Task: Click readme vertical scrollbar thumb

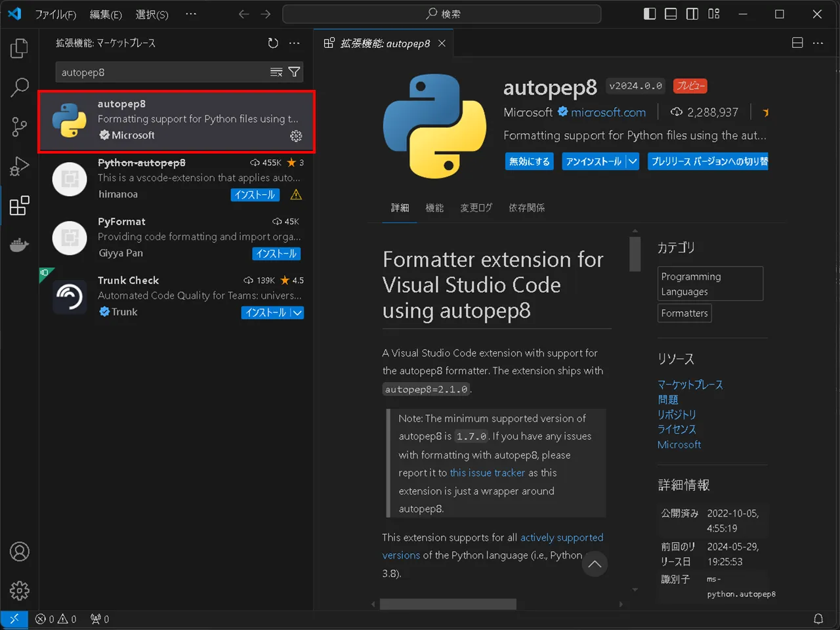Action: point(635,253)
